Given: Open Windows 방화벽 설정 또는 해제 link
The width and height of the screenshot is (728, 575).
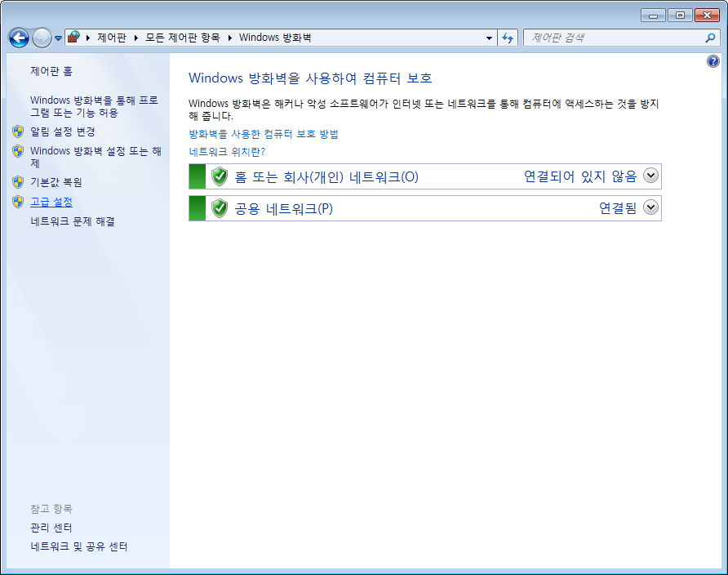Looking at the screenshot, I should (x=95, y=157).
